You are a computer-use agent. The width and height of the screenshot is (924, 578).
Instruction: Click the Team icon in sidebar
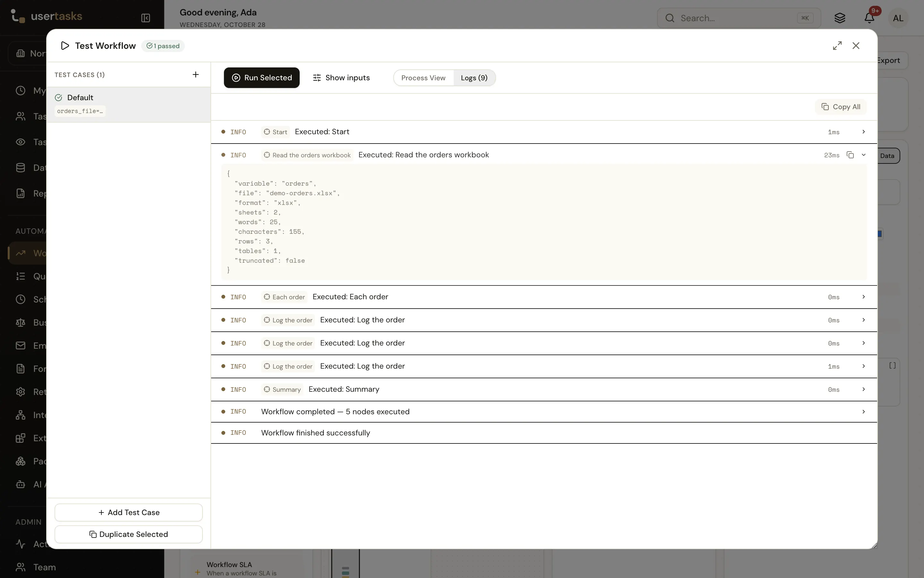tap(21, 567)
